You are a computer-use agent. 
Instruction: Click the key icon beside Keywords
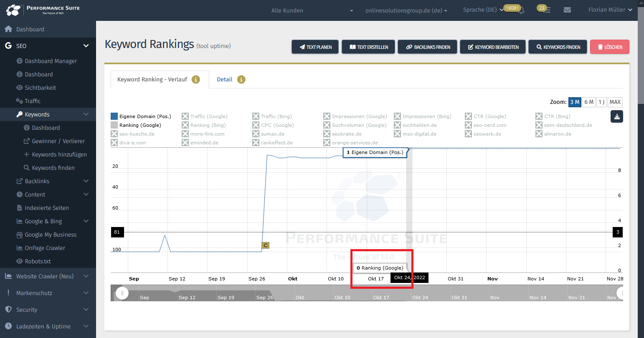pyautogui.click(x=19, y=114)
